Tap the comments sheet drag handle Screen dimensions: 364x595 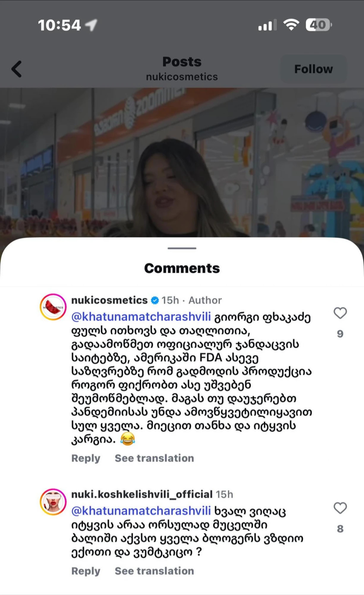pos(182,248)
